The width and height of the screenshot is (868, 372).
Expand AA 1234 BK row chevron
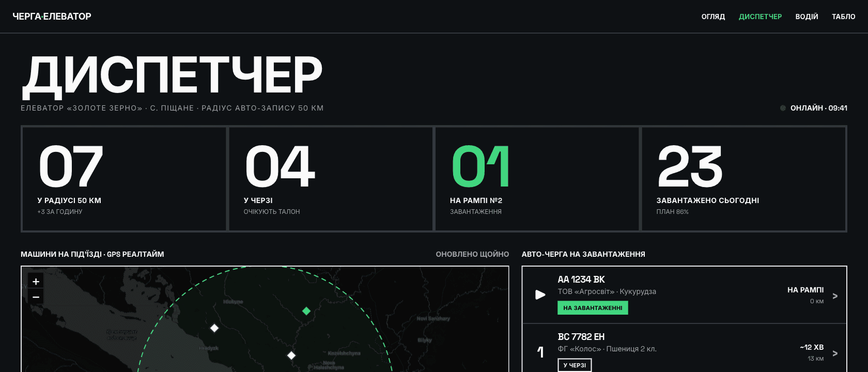[835, 296]
